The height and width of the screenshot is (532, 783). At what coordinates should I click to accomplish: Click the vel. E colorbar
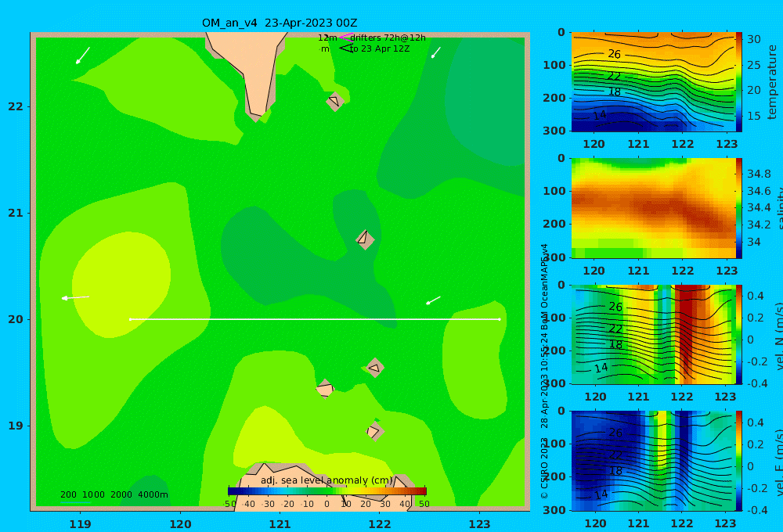point(738,461)
